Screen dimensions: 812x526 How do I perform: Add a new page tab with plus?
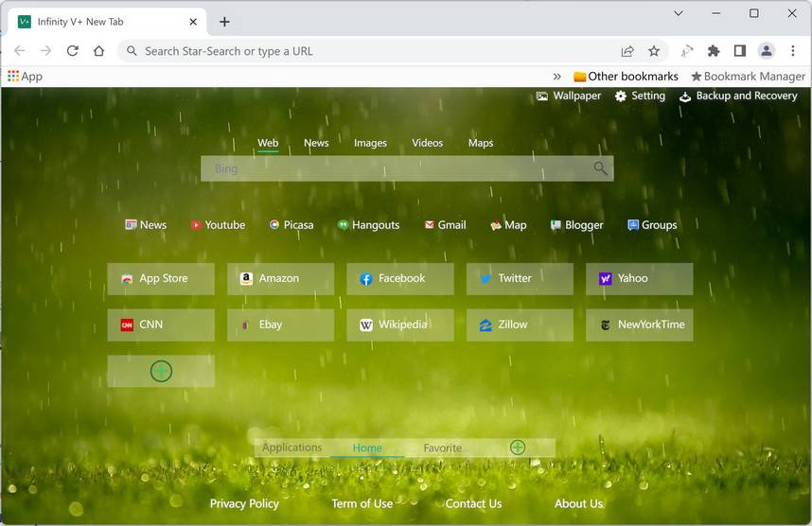[518, 447]
